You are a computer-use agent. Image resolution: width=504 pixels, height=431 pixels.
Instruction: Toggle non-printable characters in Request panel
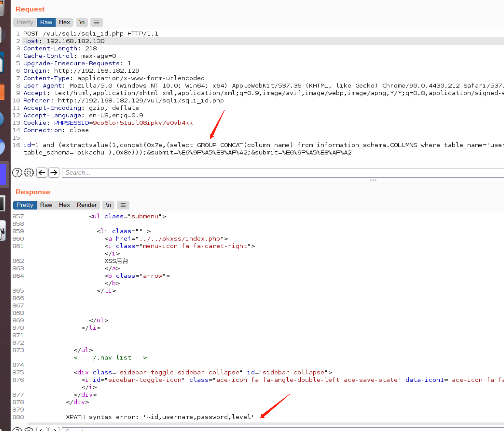click(x=82, y=22)
